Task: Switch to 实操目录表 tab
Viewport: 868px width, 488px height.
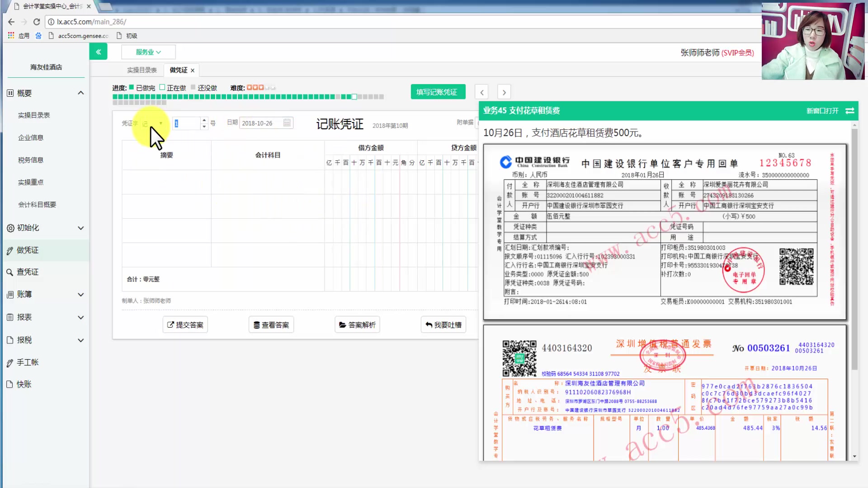Action: tap(142, 70)
